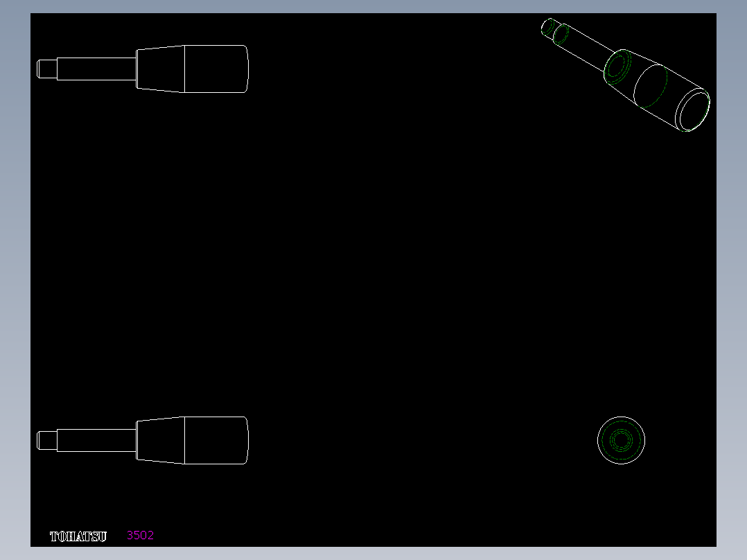Click the TOHATSU logo text
Screen dimensions: 747x560
[x=78, y=536]
